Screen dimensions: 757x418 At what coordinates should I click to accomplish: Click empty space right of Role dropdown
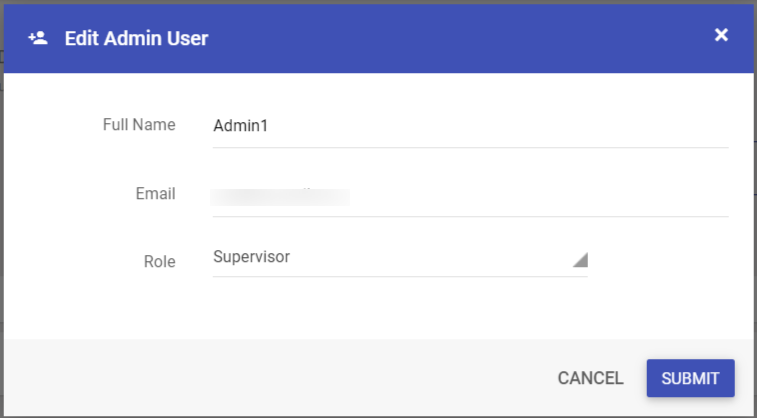point(666,261)
